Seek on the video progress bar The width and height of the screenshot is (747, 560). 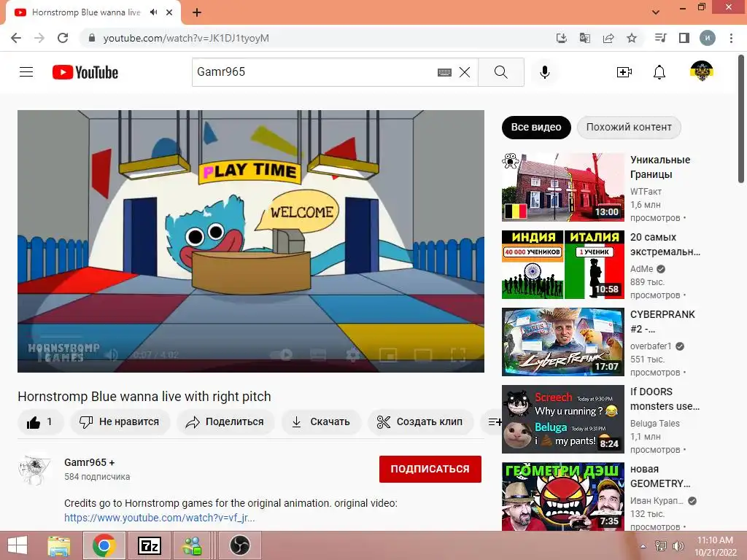coord(251,337)
